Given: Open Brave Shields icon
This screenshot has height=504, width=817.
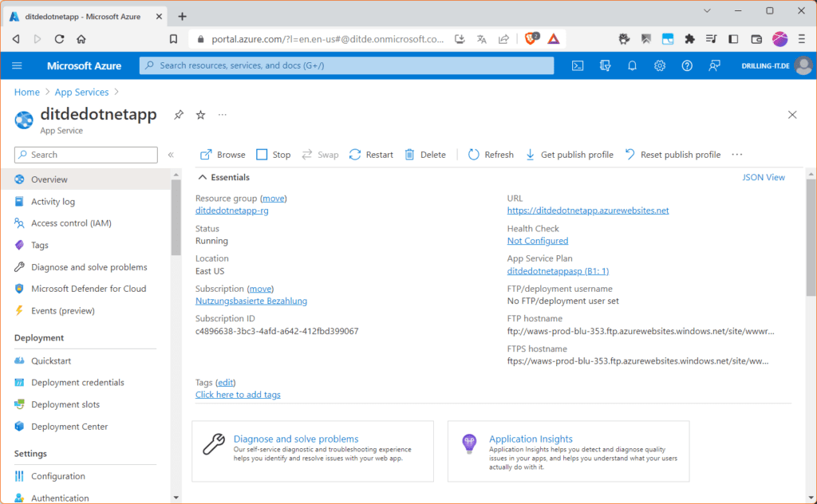Looking at the screenshot, I should (531, 38).
